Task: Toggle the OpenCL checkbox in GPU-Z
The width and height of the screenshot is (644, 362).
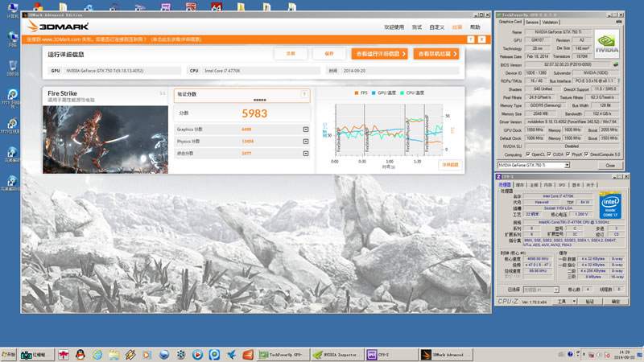Action: [x=529, y=154]
